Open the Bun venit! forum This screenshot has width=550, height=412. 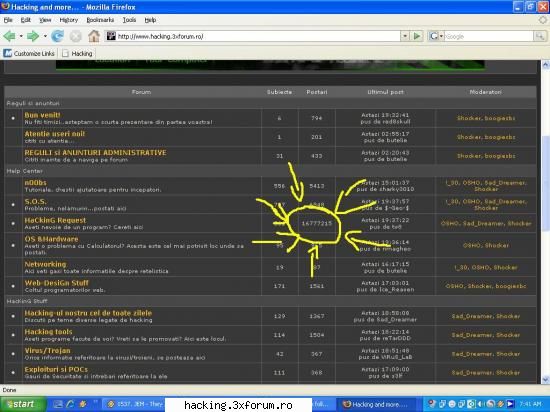[42, 115]
